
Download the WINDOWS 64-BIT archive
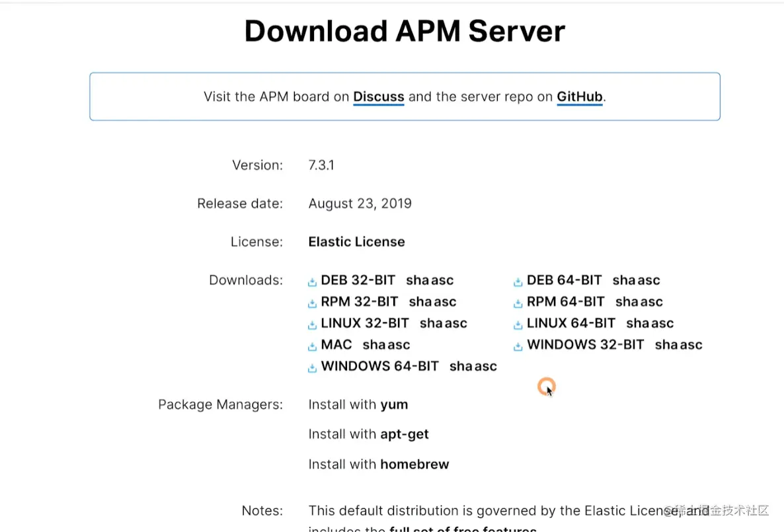pyautogui.click(x=380, y=366)
